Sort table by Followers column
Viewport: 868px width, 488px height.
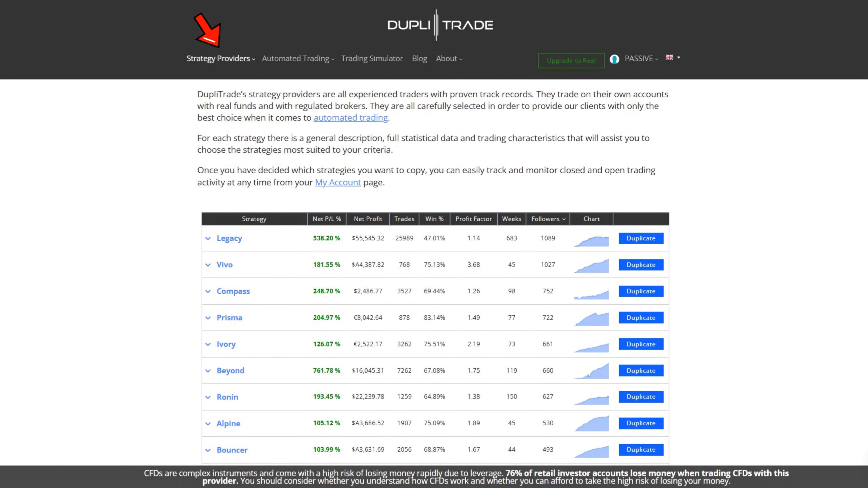[x=548, y=219]
